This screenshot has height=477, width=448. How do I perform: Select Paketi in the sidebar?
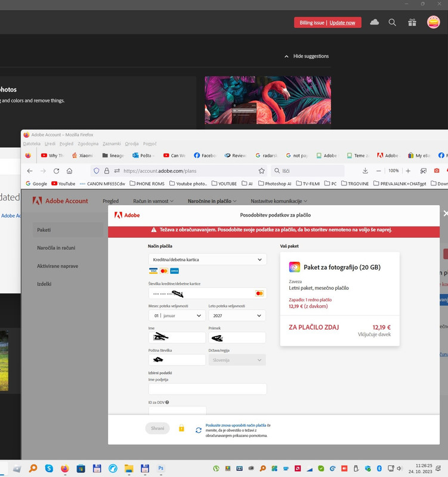pyautogui.click(x=68, y=230)
